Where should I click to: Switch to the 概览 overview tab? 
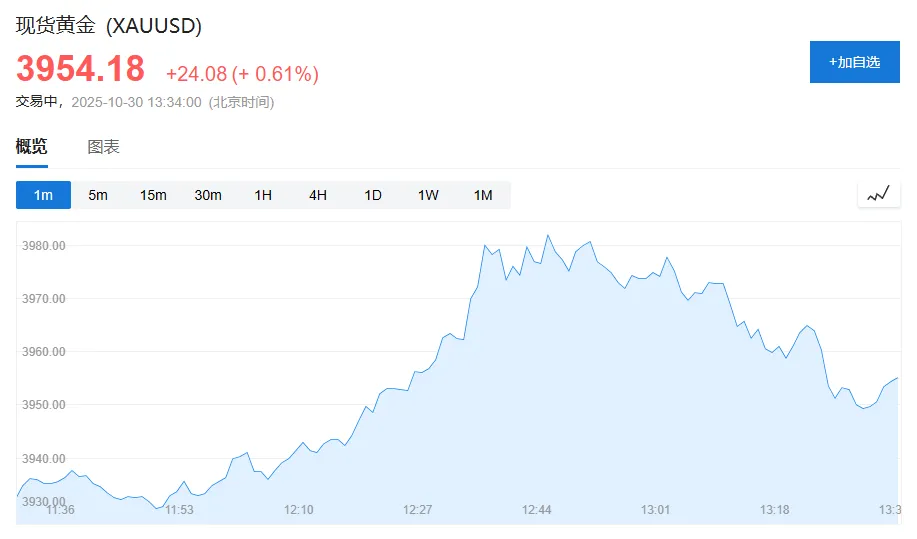point(31,147)
